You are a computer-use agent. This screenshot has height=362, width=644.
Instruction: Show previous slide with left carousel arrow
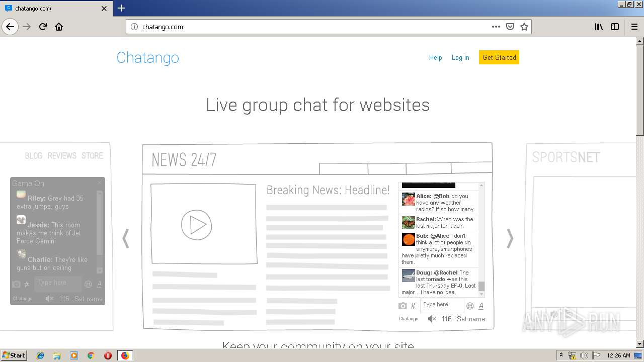click(x=126, y=238)
